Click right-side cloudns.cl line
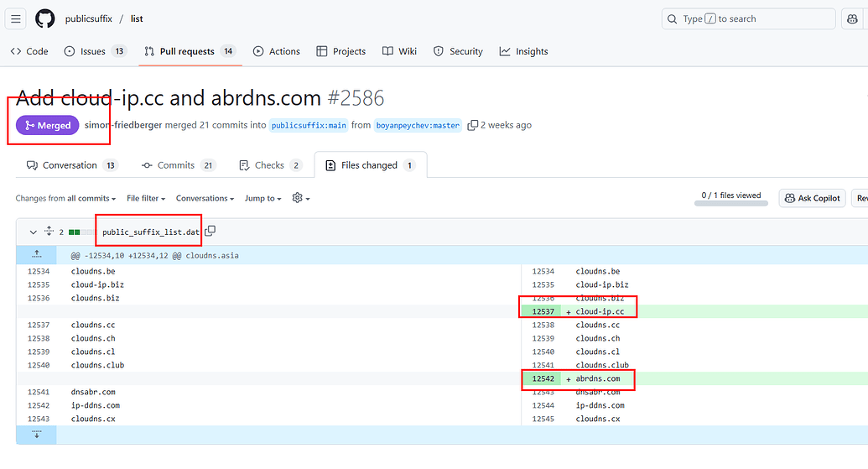Image resolution: width=868 pixels, height=469 pixels. click(x=598, y=352)
